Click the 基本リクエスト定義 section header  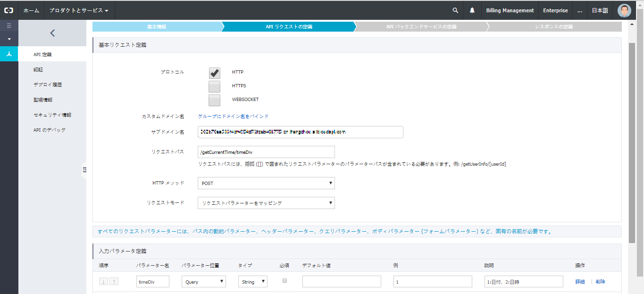tap(357, 45)
